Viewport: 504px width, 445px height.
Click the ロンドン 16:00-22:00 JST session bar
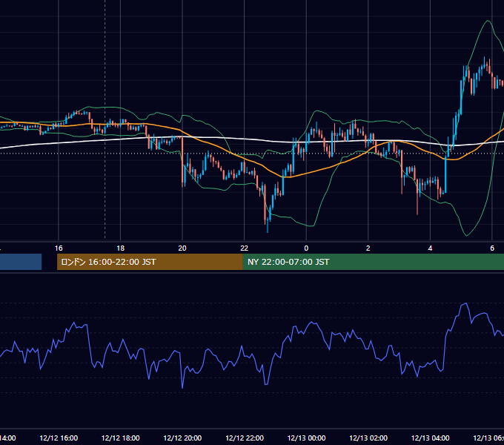[x=150, y=262]
